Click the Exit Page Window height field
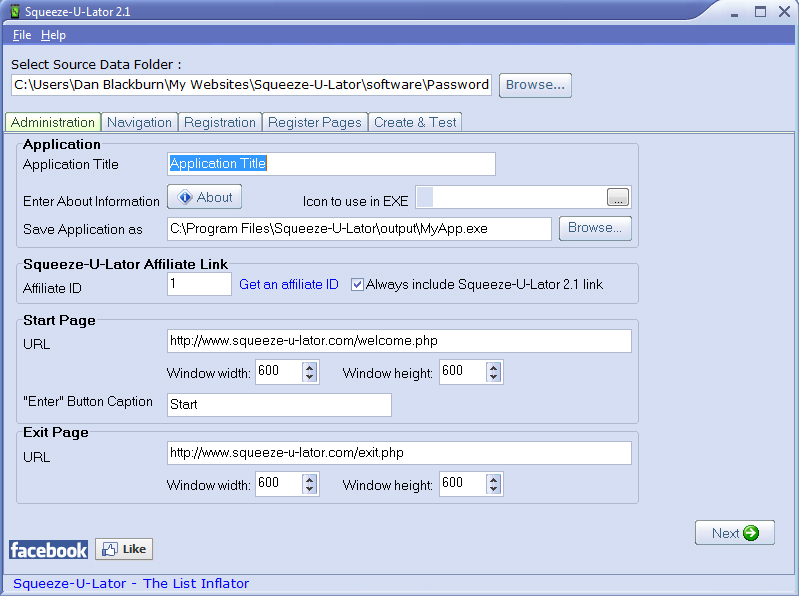This screenshot has height=596, width=800. click(x=463, y=484)
